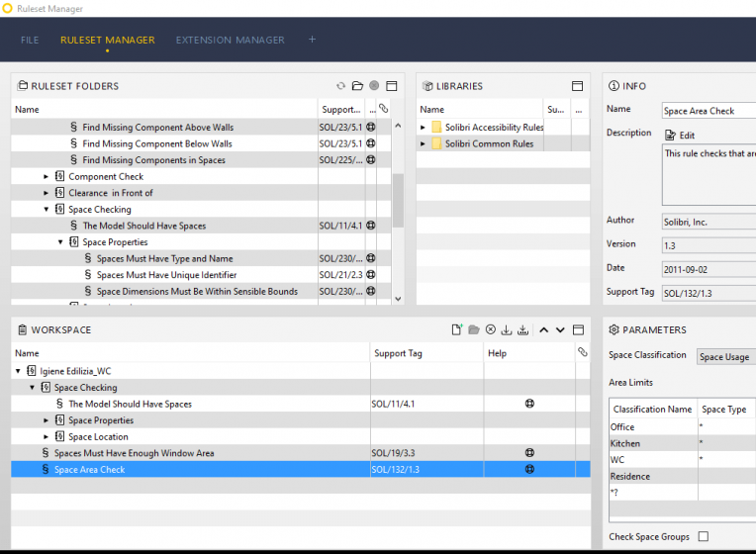Click the plus to add a new tab
Image resolution: width=756 pixels, height=554 pixels.
pyautogui.click(x=312, y=40)
